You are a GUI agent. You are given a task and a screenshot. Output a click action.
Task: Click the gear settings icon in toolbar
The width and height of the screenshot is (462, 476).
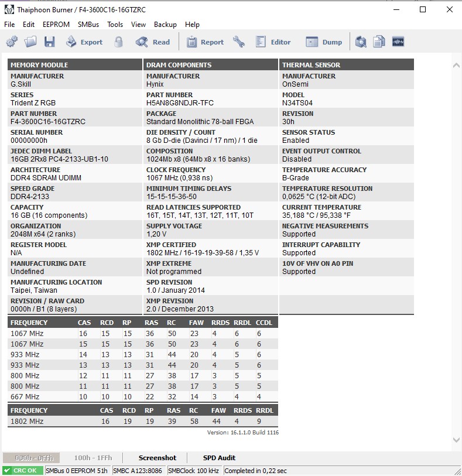click(12, 42)
